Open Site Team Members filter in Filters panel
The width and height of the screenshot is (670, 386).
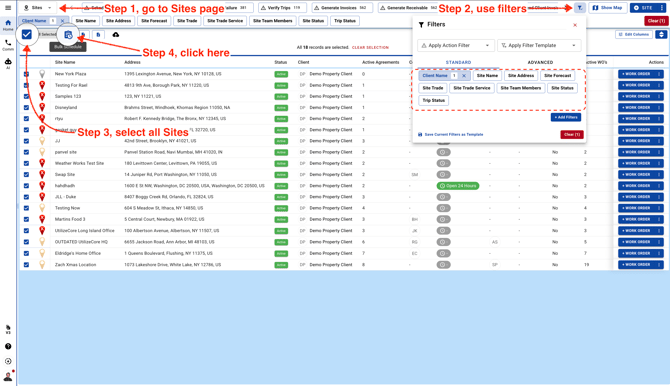click(520, 88)
